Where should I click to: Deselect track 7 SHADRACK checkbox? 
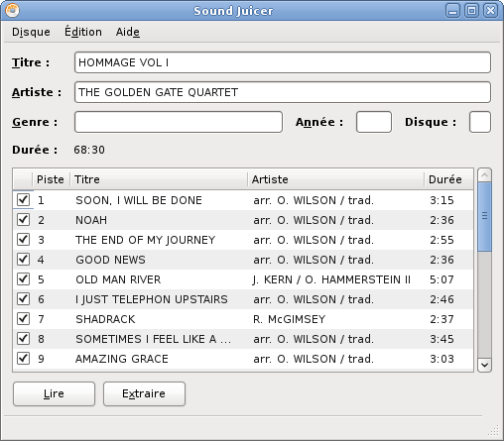23,319
